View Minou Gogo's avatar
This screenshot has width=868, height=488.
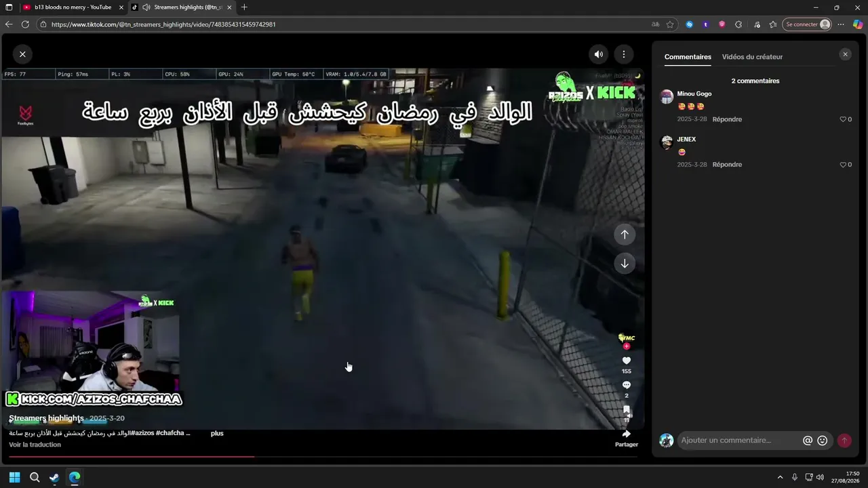point(667,96)
